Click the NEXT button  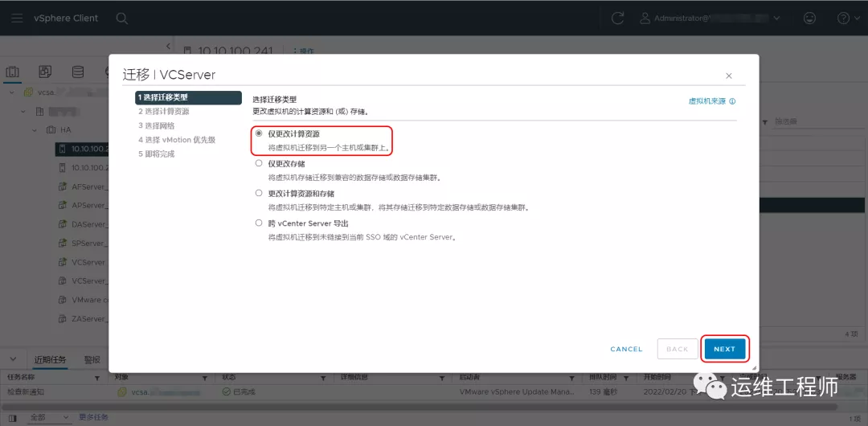724,349
